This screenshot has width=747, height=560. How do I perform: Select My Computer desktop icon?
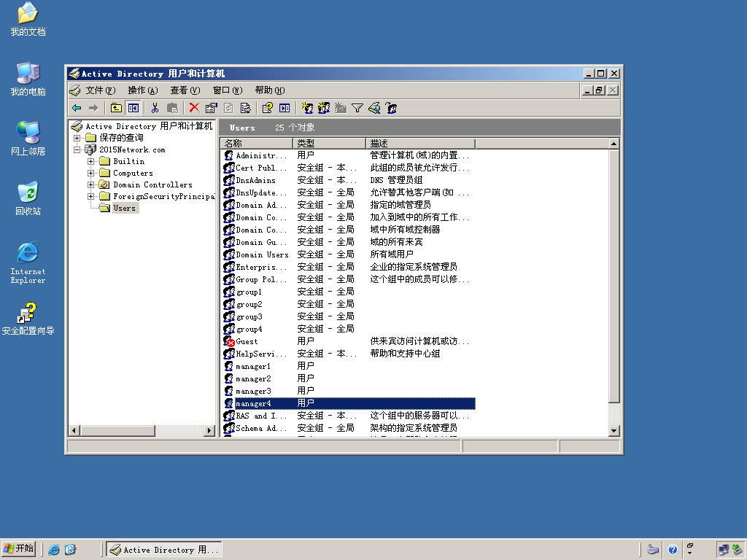[28, 79]
